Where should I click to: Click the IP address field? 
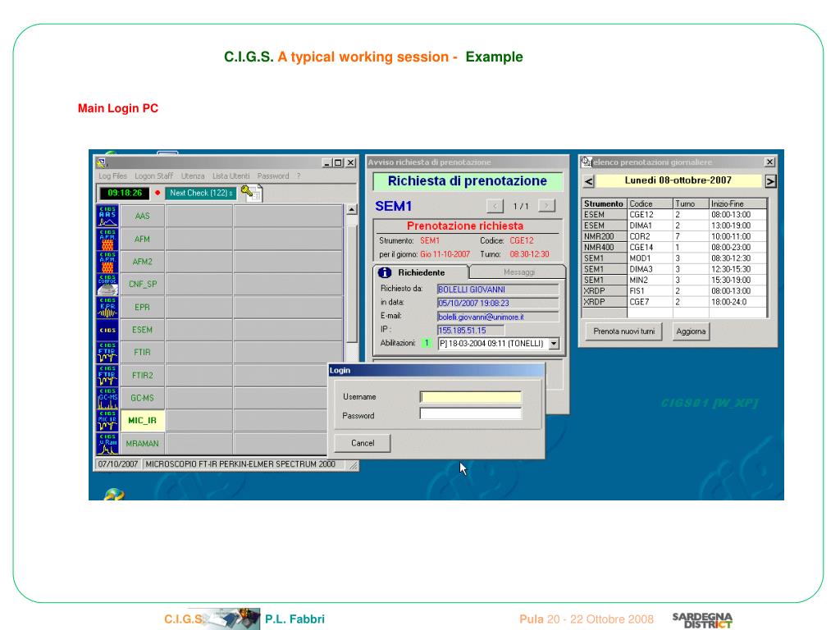[470, 330]
